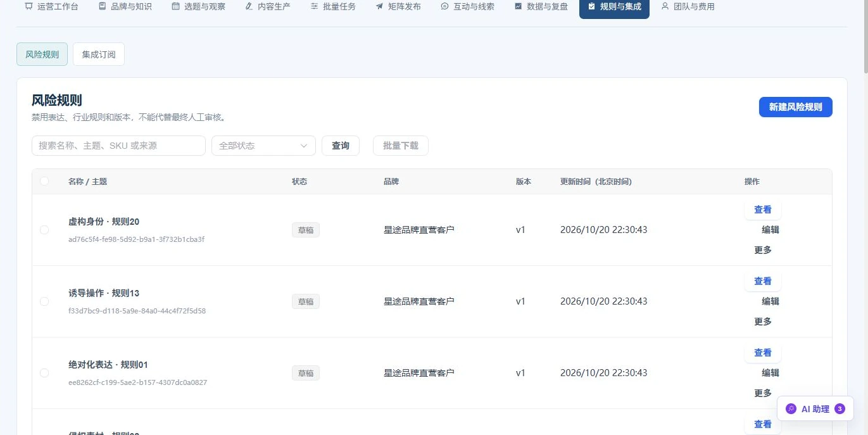Click the 草稿 tag of 诱导操作 · 规则13

coord(306,301)
